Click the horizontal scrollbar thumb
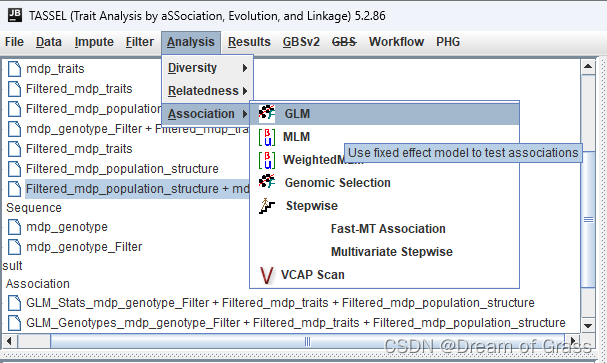607x363 pixels. tap(307, 341)
